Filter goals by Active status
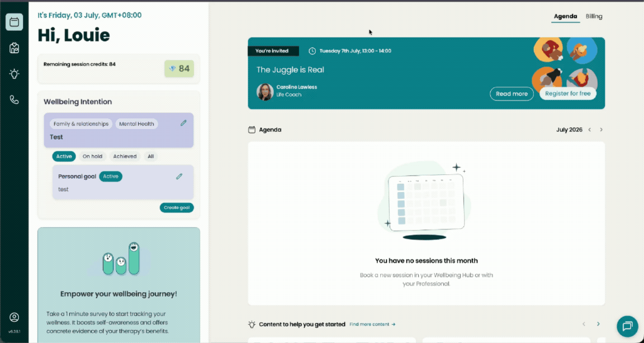The height and width of the screenshot is (343, 644). point(64,156)
